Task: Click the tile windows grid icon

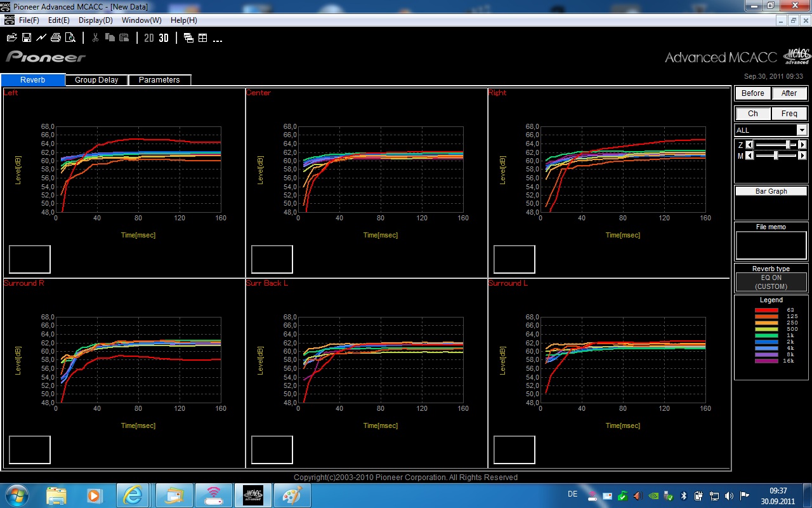Action: 203,38
